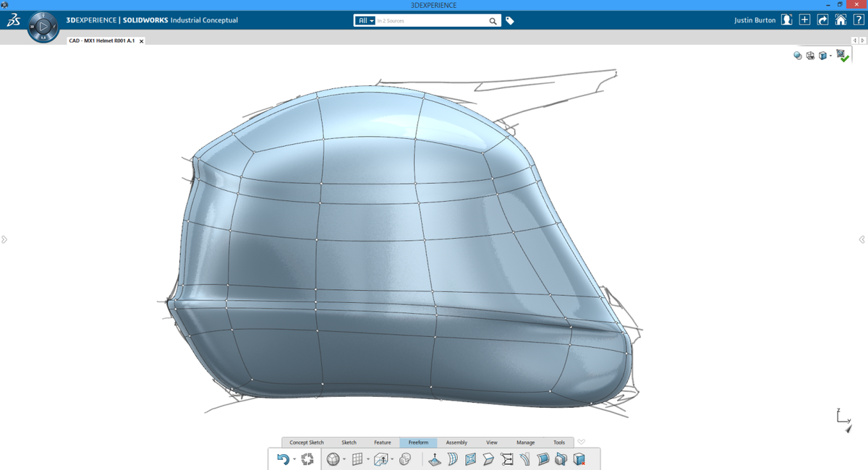The height and width of the screenshot is (470, 868).
Task: Click the subdivision blob shape icon
Action: (406, 459)
